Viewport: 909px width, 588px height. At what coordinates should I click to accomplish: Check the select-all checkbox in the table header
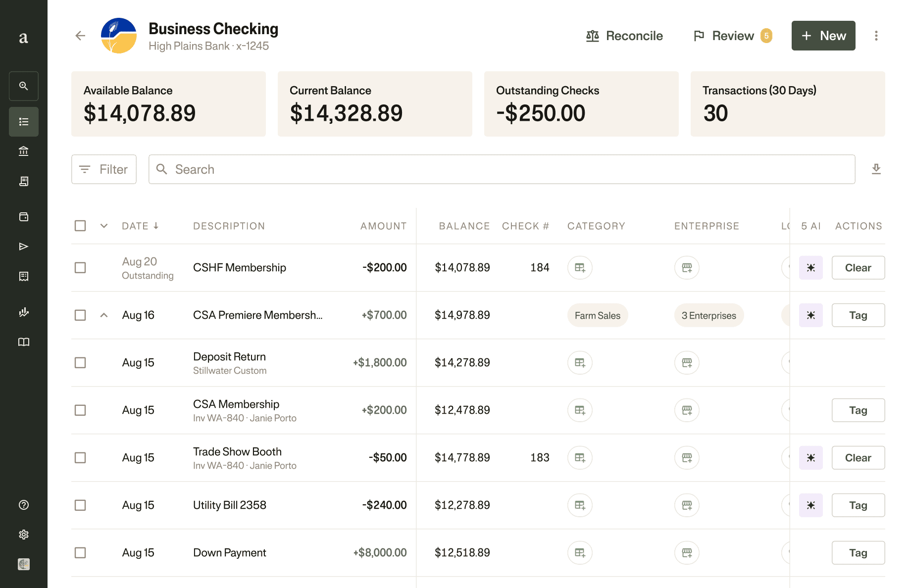tap(80, 226)
